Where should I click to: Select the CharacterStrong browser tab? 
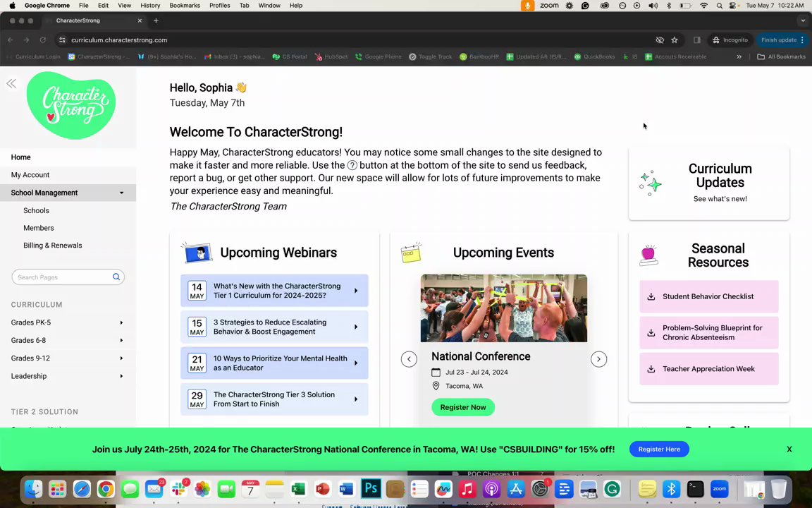92,20
